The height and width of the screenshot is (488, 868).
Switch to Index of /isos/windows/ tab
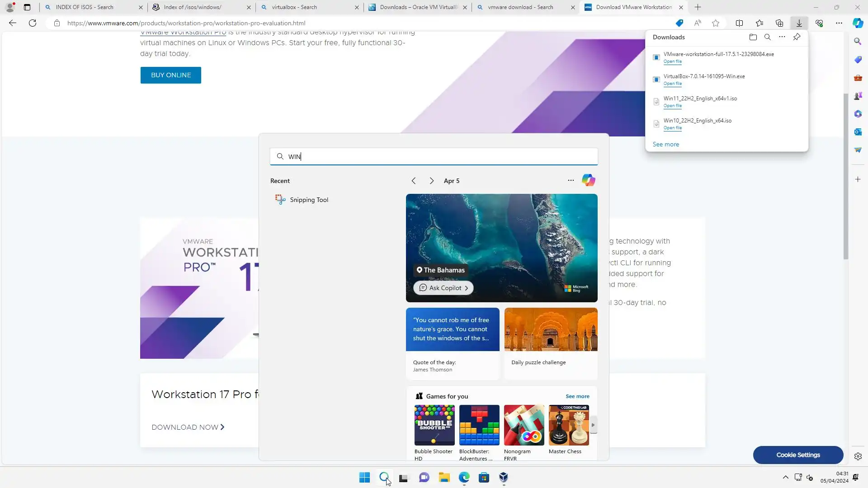coord(193,7)
